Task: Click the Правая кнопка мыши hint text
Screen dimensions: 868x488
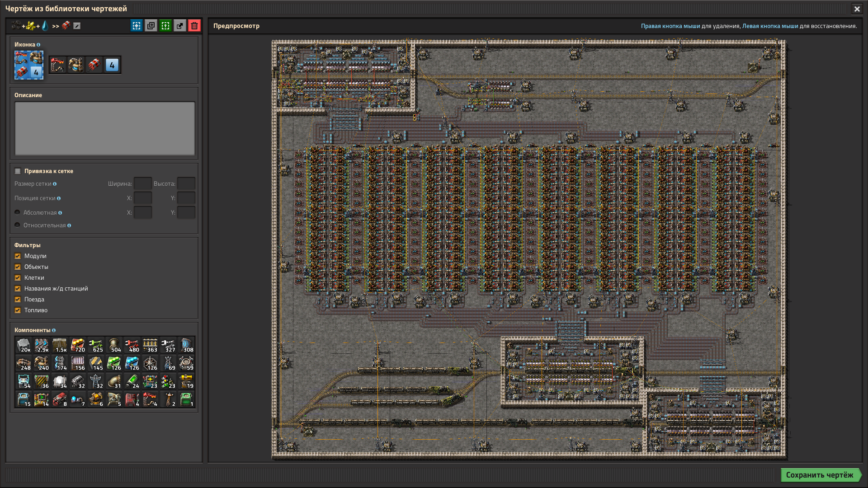Action: tap(670, 26)
